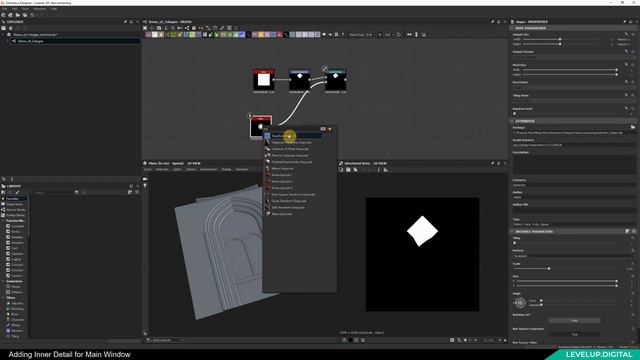Click the New Substance icon in main toolbar
Image resolution: width=640 pixels, height=360 pixels.
click(x=4, y=15)
